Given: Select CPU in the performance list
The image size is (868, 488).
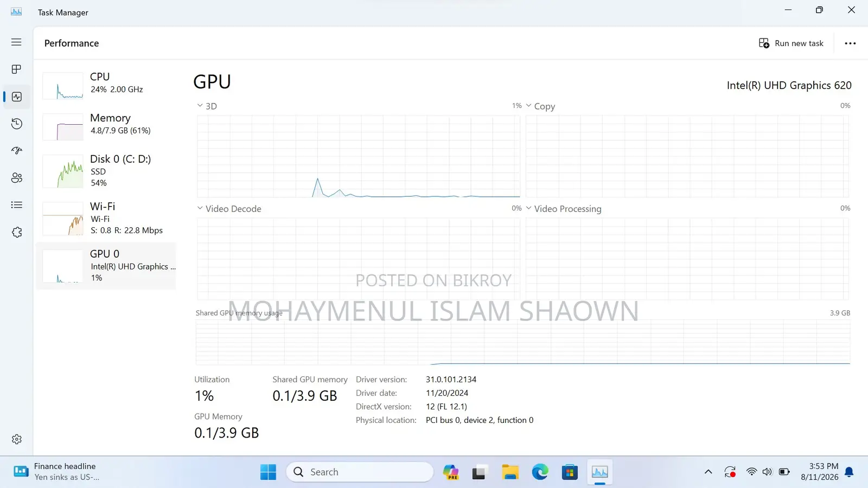Looking at the screenshot, I should [106, 85].
